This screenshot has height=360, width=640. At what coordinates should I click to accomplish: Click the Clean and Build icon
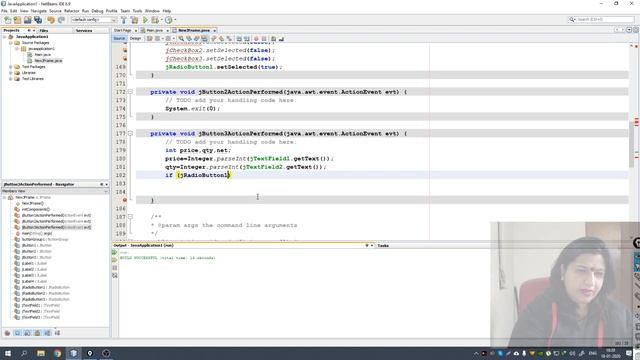pos(134,20)
